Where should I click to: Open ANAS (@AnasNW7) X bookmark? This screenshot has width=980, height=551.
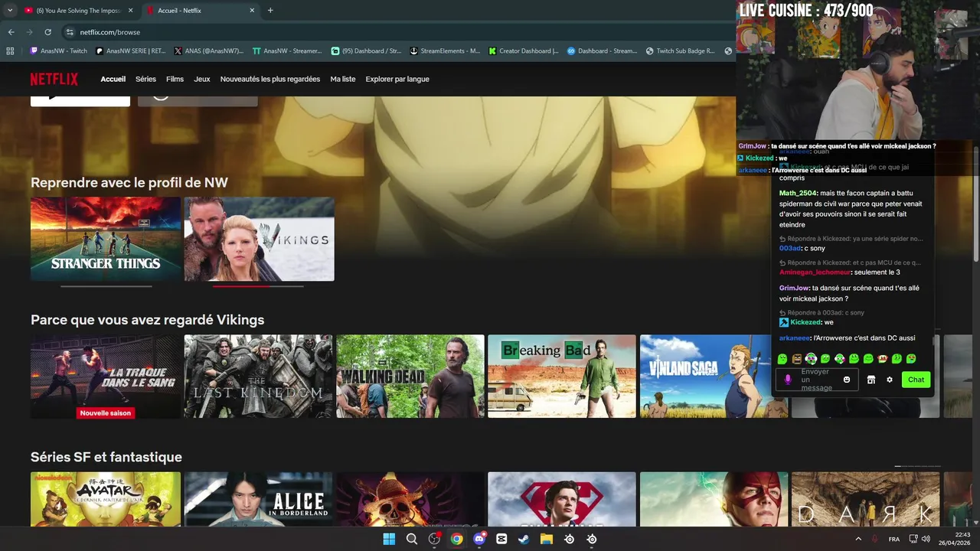[x=209, y=51]
